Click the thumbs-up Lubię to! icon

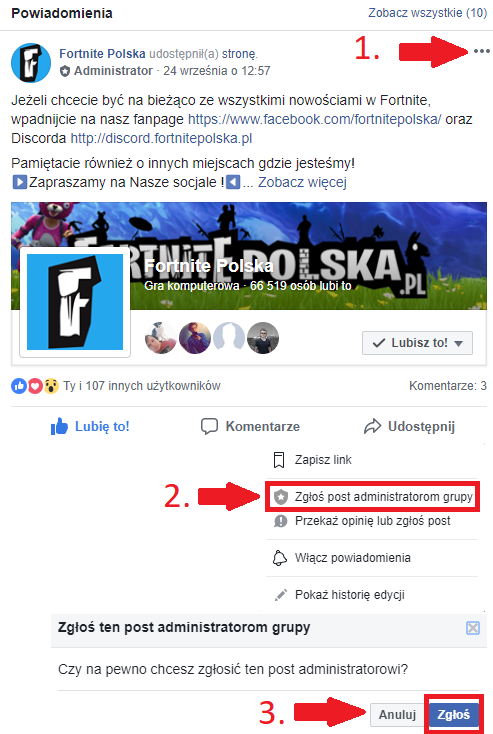click(59, 426)
